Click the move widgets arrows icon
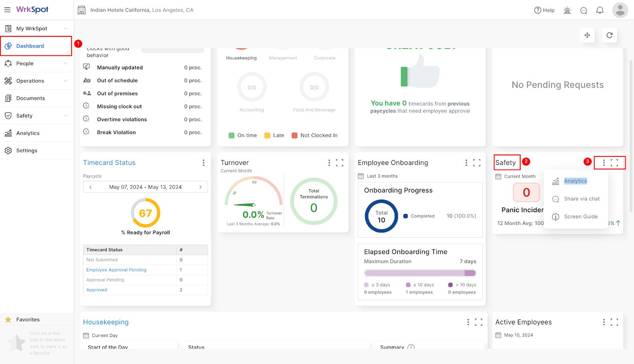The height and width of the screenshot is (364, 634). coord(587,35)
